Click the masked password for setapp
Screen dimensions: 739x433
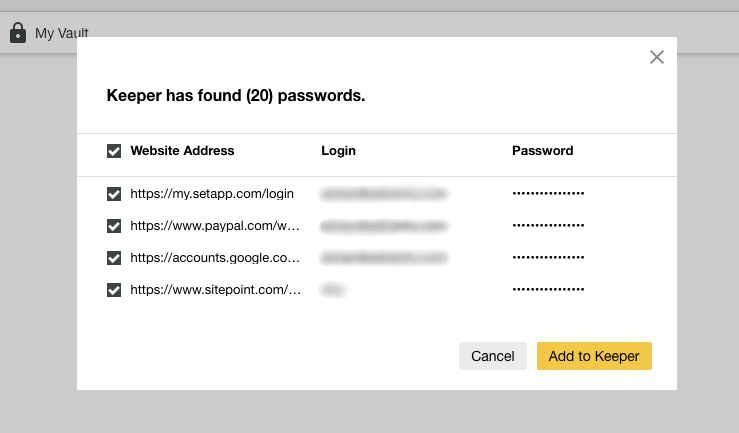(x=548, y=194)
